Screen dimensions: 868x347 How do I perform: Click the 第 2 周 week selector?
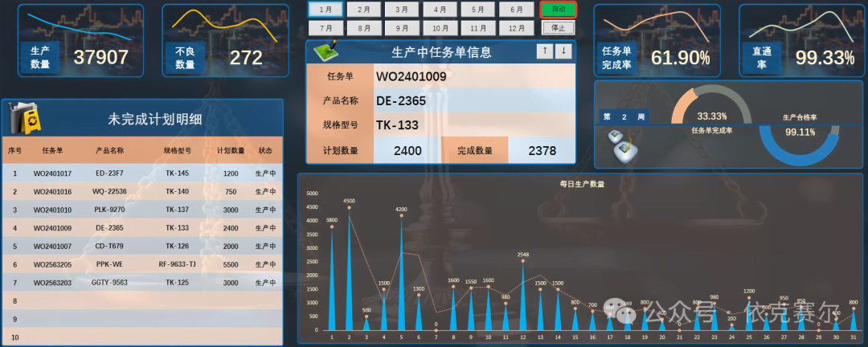(624, 116)
